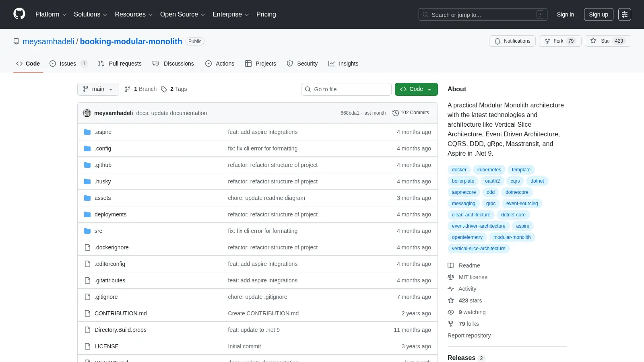Click the pulse icon beside Activity
The height and width of the screenshot is (362, 644).
click(451, 289)
